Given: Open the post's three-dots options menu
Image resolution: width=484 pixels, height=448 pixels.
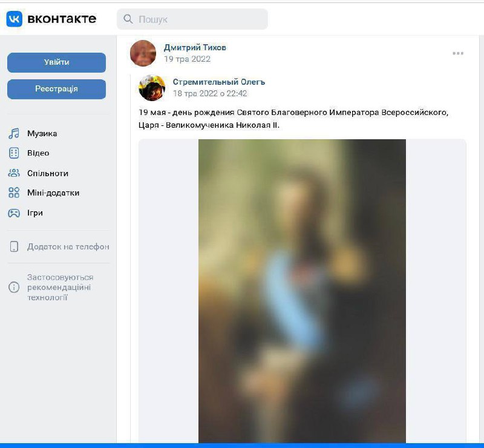Looking at the screenshot, I should (458, 53).
